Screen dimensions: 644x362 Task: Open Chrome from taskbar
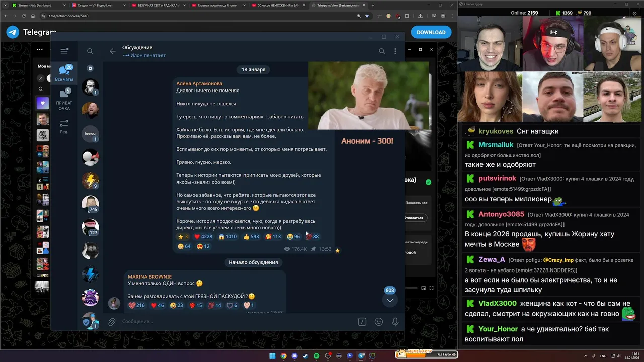283,356
